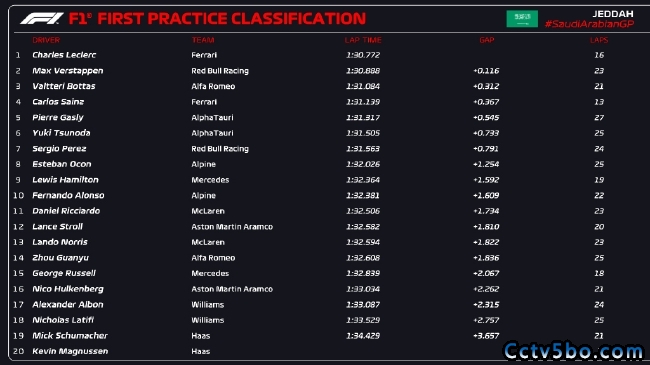650x365 pixels.
Task: Select the TEAM column header
Action: (x=203, y=40)
